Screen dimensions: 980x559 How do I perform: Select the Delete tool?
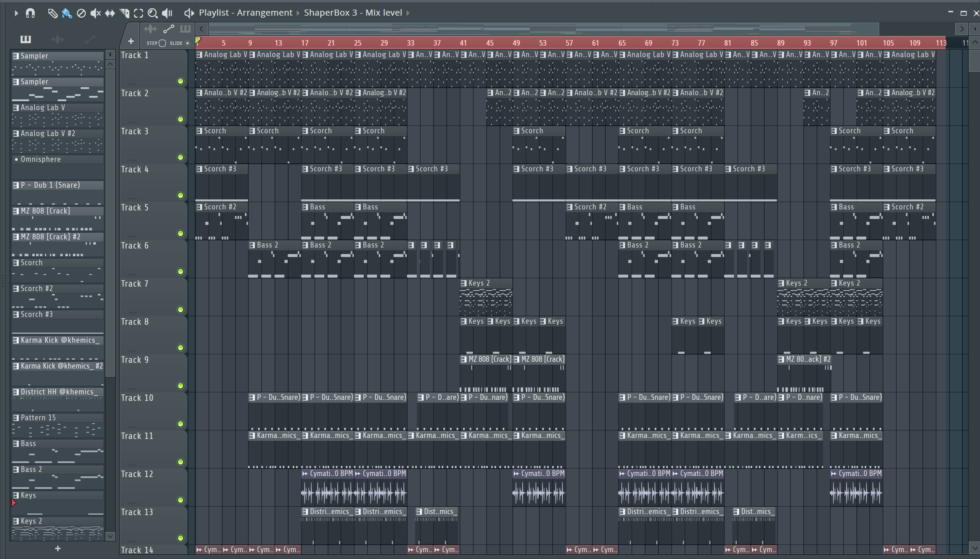pyautogui.click(x=81, y=13)
